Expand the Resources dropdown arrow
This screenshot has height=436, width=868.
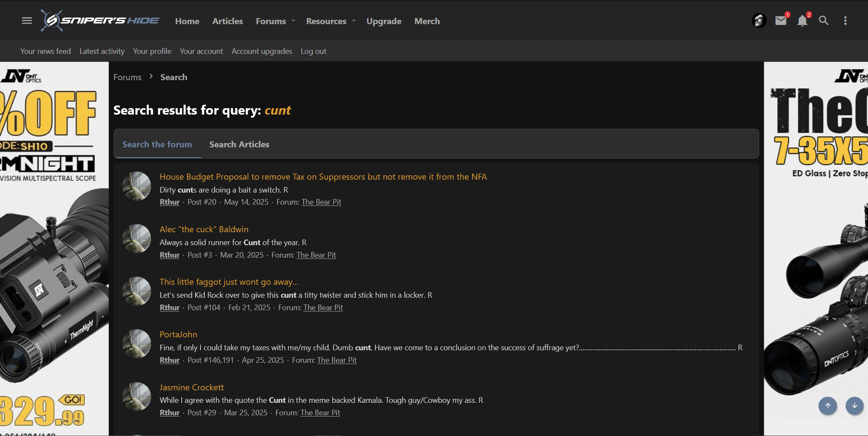[354, 21]
